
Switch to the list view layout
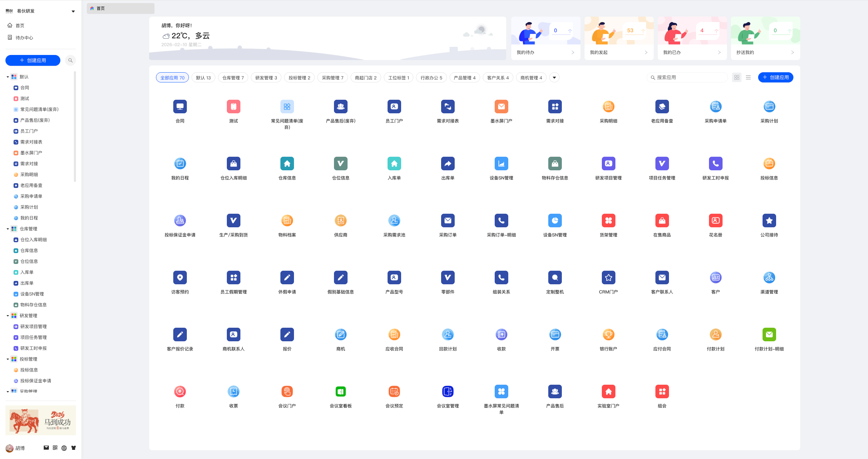click(748, 78)
